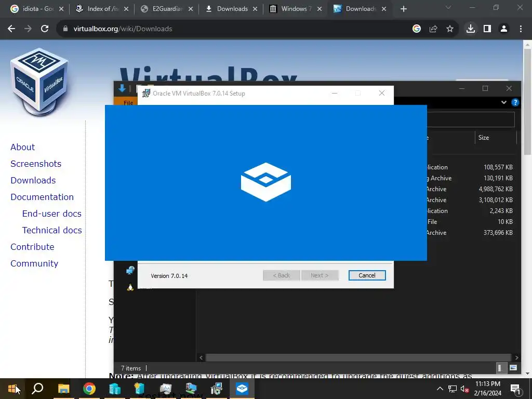Cancel the VirtualBox setup

click(x=367, y=275)
